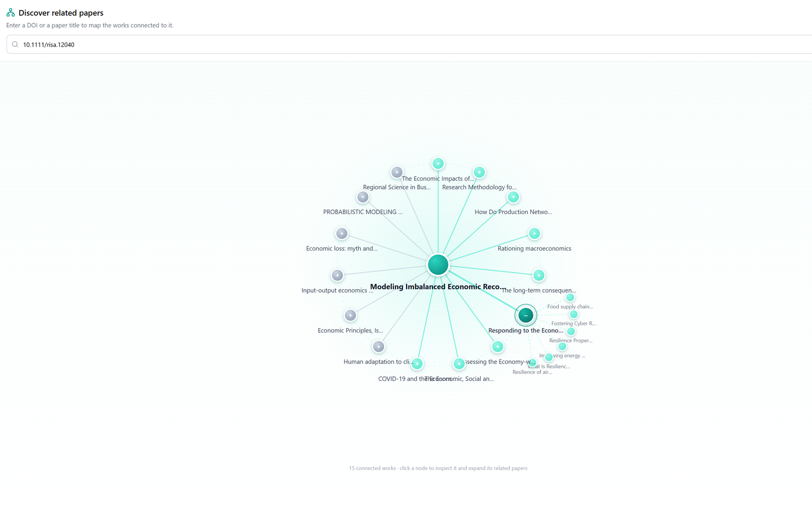Expand 'Human adaptation to cli...' node
The width and height of the screenshot is (812, 531).
pos(379,347)
